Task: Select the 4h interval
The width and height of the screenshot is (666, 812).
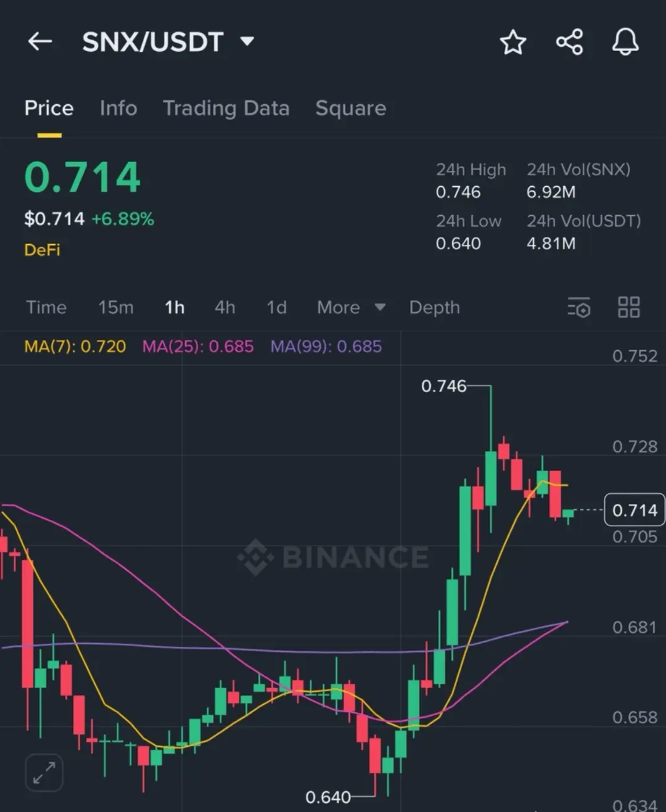Action: (225, 307)
